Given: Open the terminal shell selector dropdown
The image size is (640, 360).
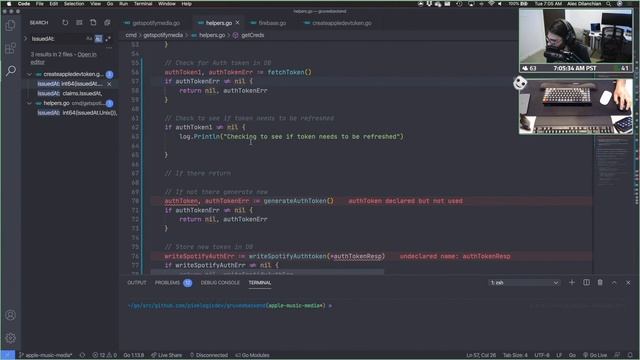Looking at the screenshot, I should coord(524,282).
